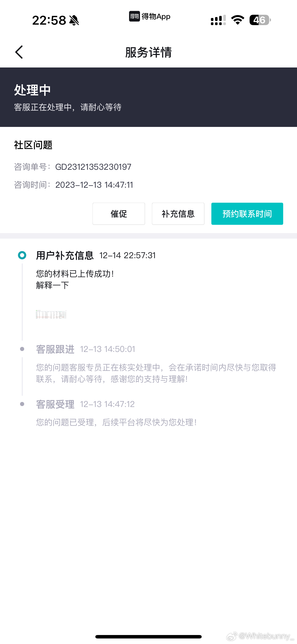Tap 预约联系时间 to schedule contact
Screen dimensions: 297x644
(247, 214)
